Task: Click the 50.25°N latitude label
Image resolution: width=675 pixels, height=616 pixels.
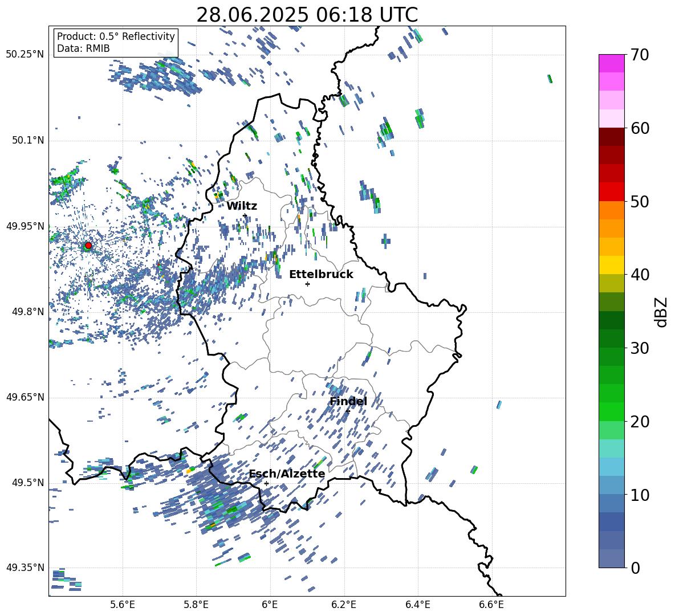Action: (25, 55)
